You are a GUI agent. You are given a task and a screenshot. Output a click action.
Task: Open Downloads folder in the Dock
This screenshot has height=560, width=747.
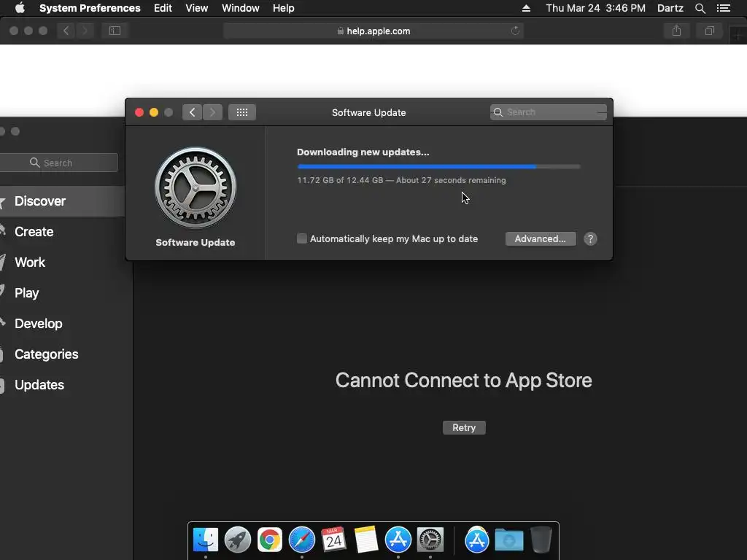tap(508, 540)
